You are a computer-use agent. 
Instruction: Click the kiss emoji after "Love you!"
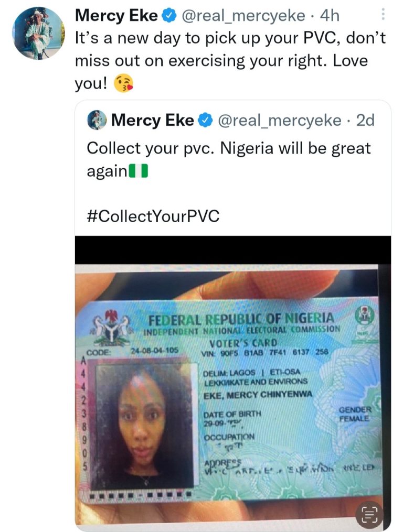(123, 83)
